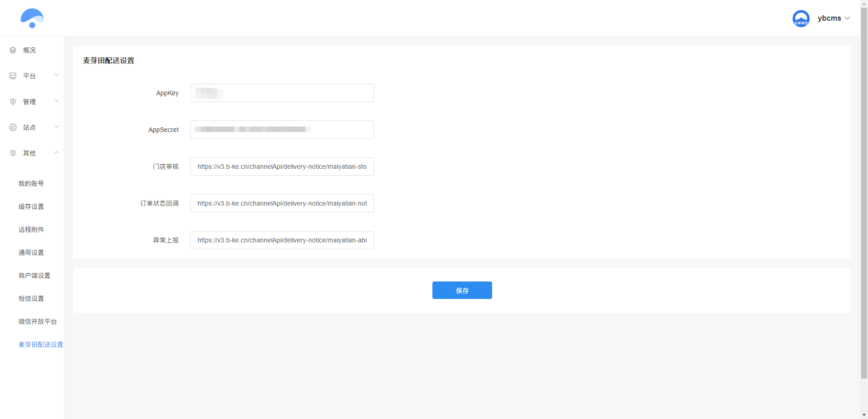Viewport: 868px width, 419px height.
Task: Click the AppSecret field label
Action: click(164, 130)
